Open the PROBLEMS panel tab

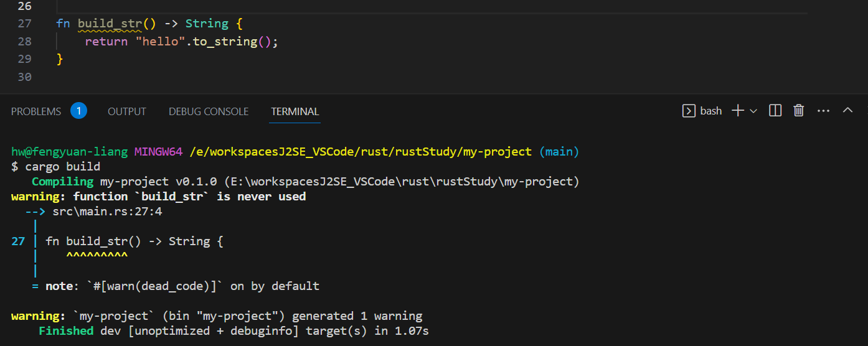click(36, 111)
